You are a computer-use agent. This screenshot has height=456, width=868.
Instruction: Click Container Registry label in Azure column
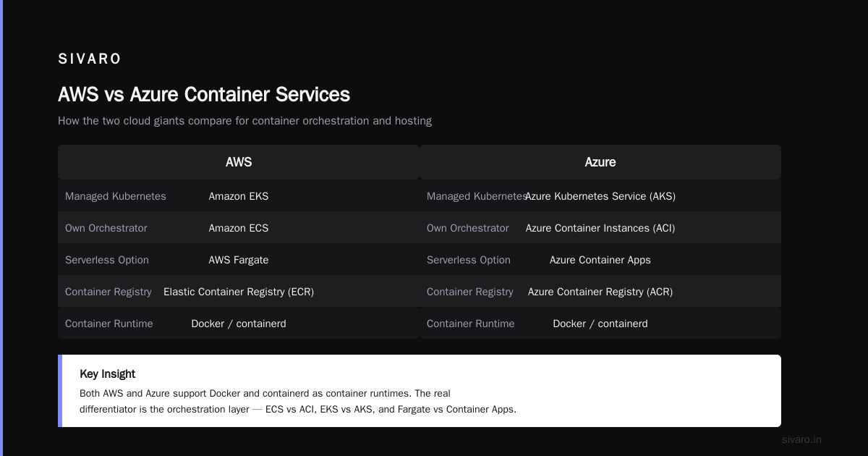[x=470, y=292]
